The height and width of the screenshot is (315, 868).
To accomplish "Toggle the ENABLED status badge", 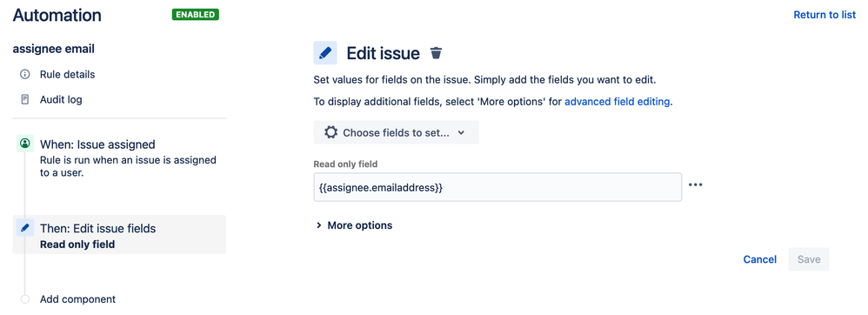I will (196, 15).
